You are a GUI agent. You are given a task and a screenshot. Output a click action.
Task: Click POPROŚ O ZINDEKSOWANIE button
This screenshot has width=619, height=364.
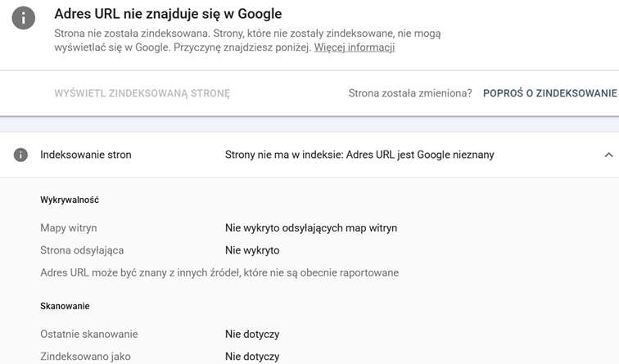tap(550, 93)
